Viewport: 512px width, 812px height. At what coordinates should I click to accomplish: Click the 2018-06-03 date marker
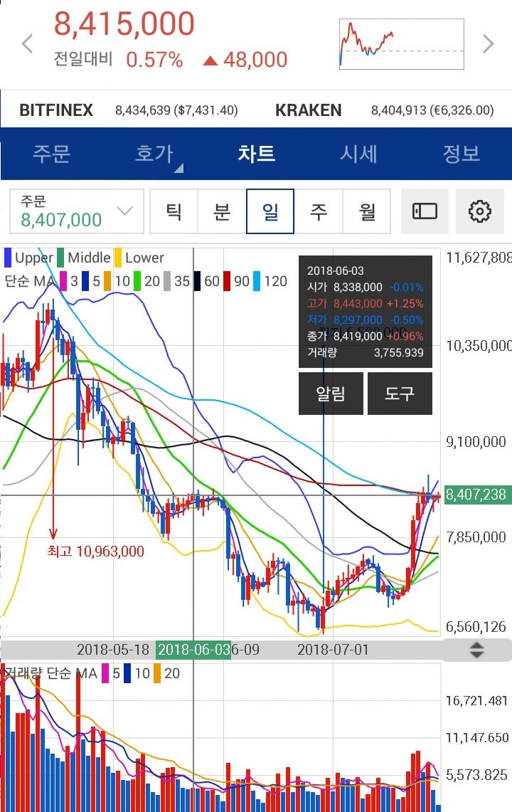193,650
